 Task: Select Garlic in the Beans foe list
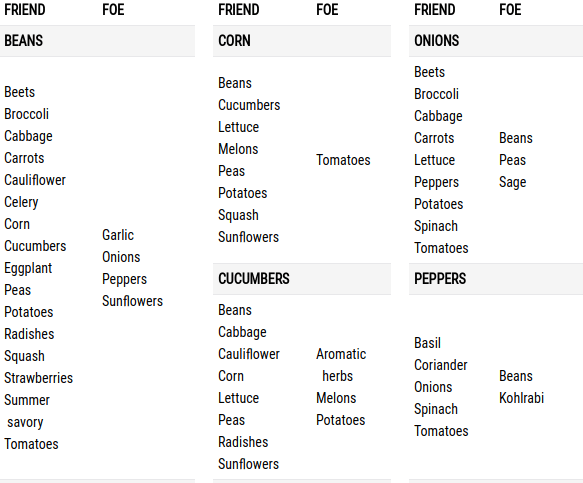point(118,235)
